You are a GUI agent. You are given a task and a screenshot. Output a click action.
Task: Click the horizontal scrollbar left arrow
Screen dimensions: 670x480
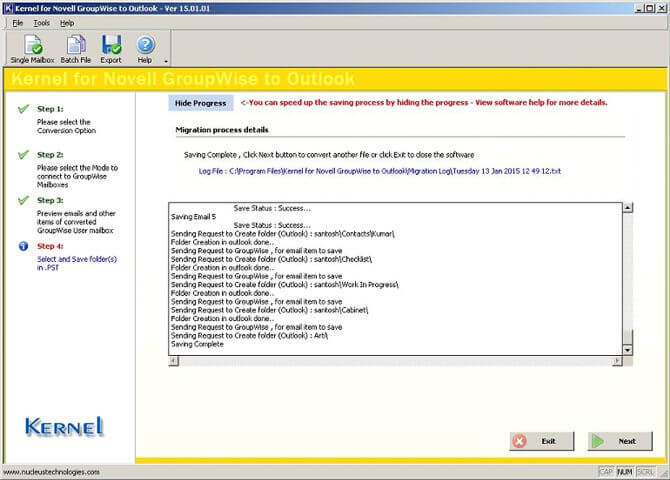(173, 361)
